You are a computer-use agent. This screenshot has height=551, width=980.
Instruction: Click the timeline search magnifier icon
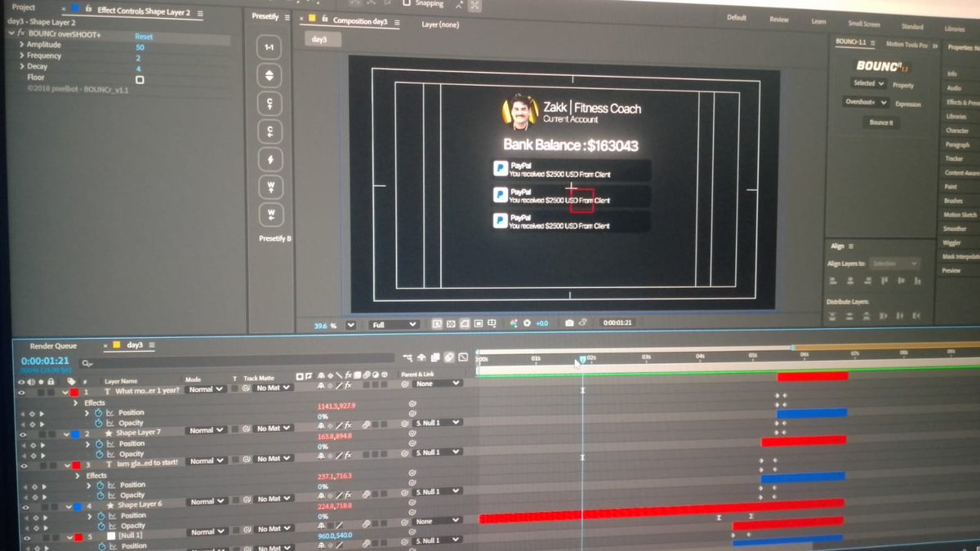(85, 362)
